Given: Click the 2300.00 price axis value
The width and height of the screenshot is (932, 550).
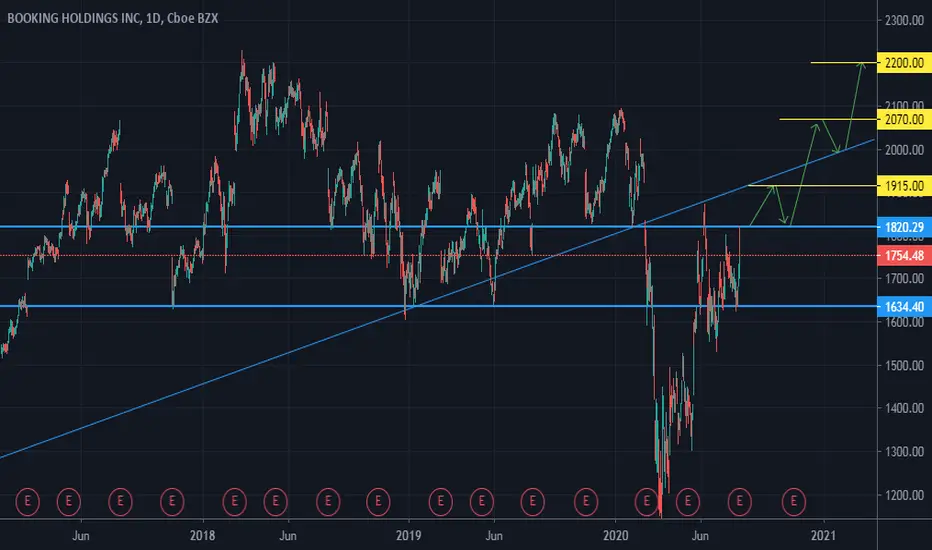Looking at the screenshot, I should pyautogui.click(x=904, y=20).
